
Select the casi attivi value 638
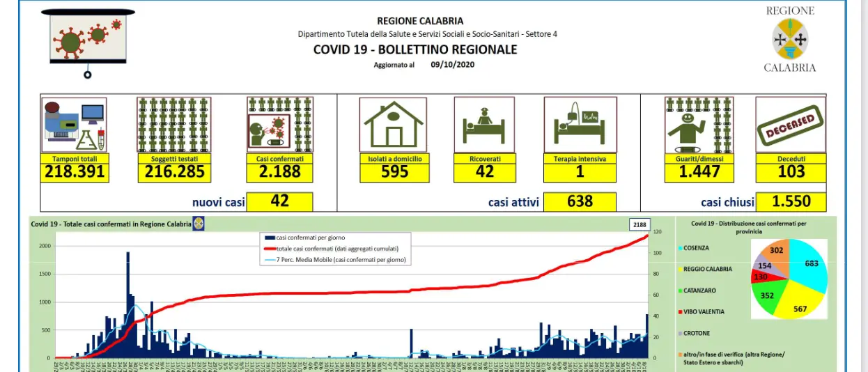coord(580,201)
